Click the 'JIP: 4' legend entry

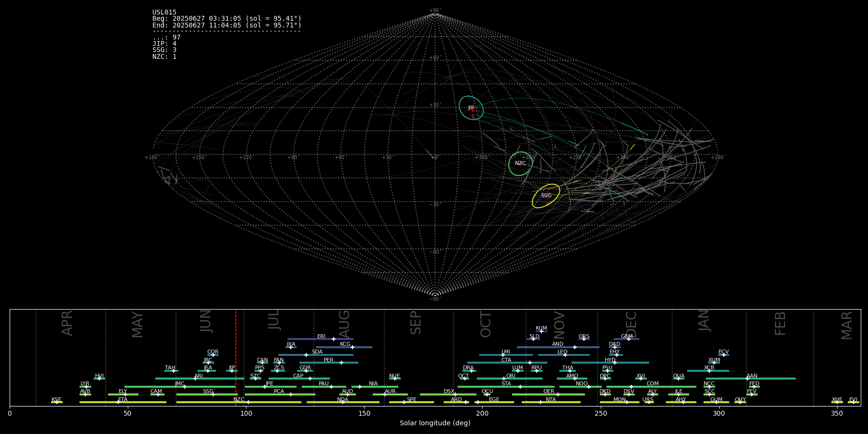pos(164,44)
